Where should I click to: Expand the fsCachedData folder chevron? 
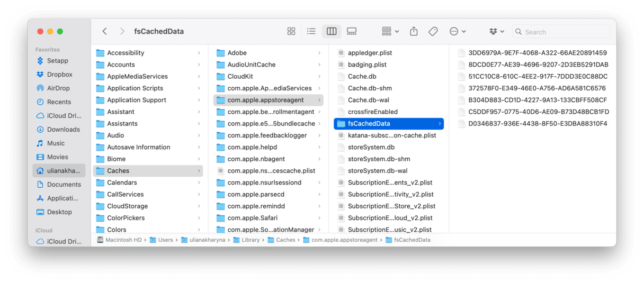(439, 124)
